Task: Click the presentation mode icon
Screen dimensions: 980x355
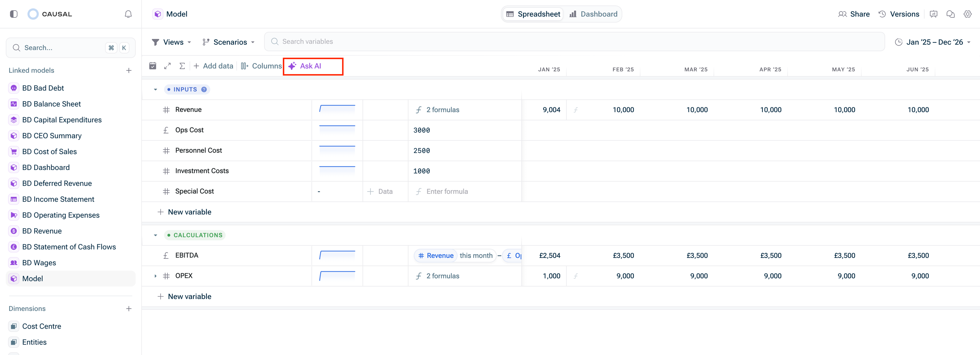Action: 933,14
